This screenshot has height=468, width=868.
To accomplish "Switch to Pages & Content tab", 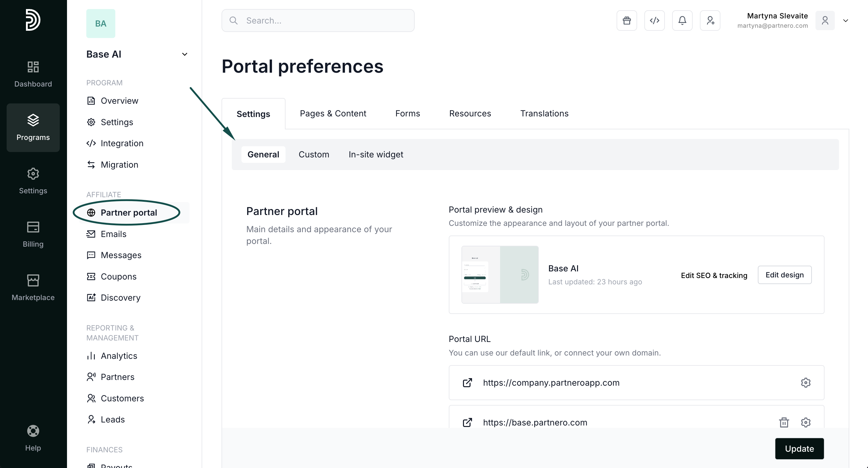I will pos(333,113).
